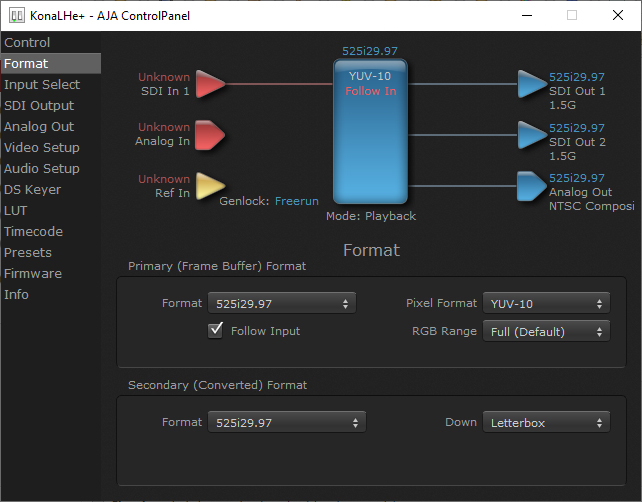This screenshot has height=502, width=642.
Task: Click the blue YUV-10 frame buffer block
Action: click(371, 131)
